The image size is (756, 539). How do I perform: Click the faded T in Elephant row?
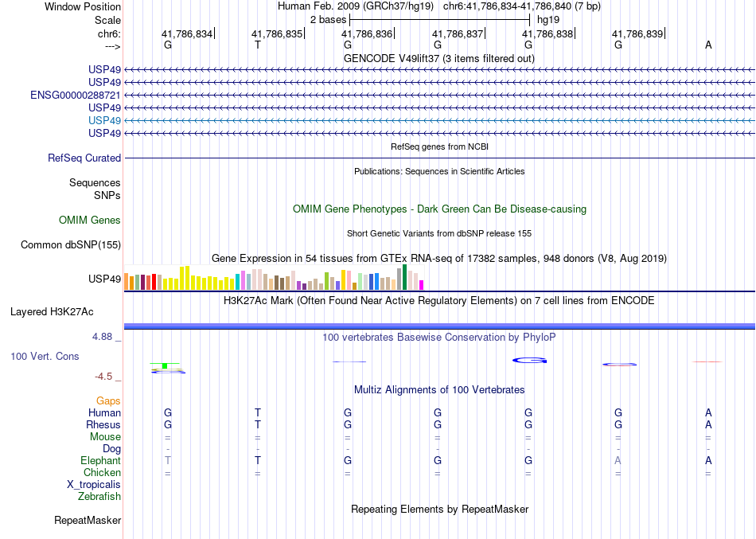click(168, 460)
